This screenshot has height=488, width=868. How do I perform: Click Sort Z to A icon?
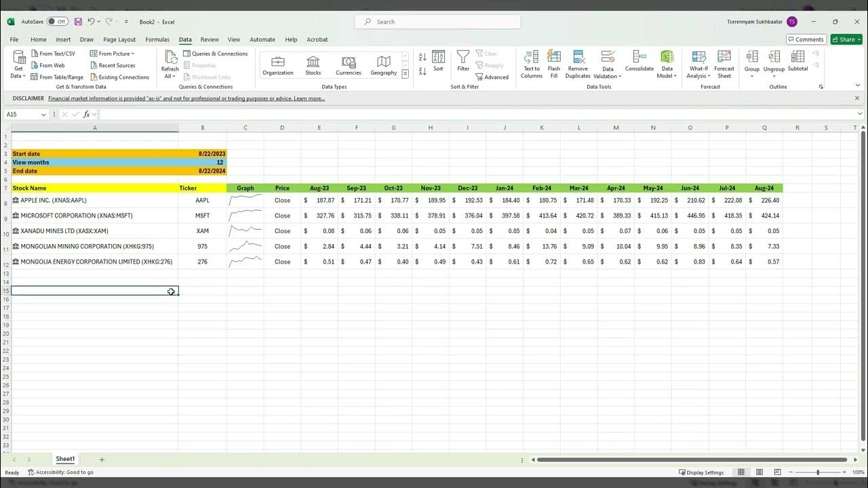click(422, 70)
